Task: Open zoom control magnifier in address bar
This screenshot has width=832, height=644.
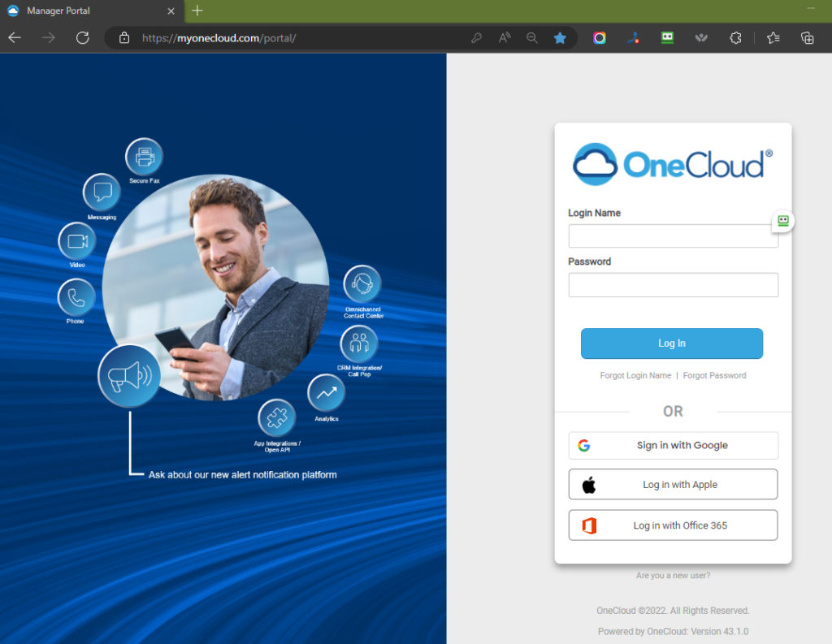Action: (531, 37)
